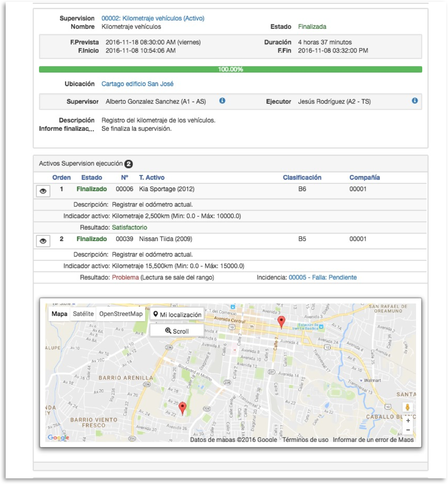Zoom in on the map

coord(408,421)
